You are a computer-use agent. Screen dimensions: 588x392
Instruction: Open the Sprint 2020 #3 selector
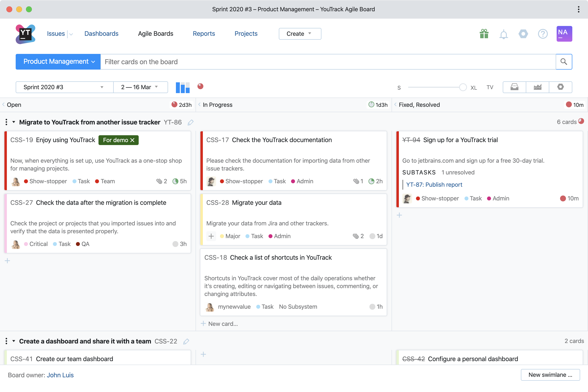coord(64,87)
